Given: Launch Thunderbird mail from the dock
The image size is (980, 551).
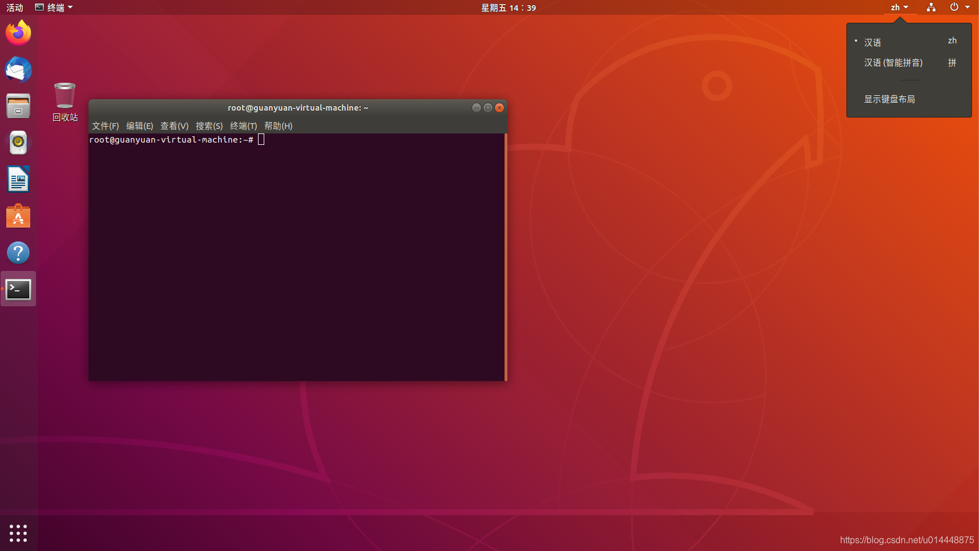Looking at the screenshot, I should pyautogui.click(x=18, y=70).
